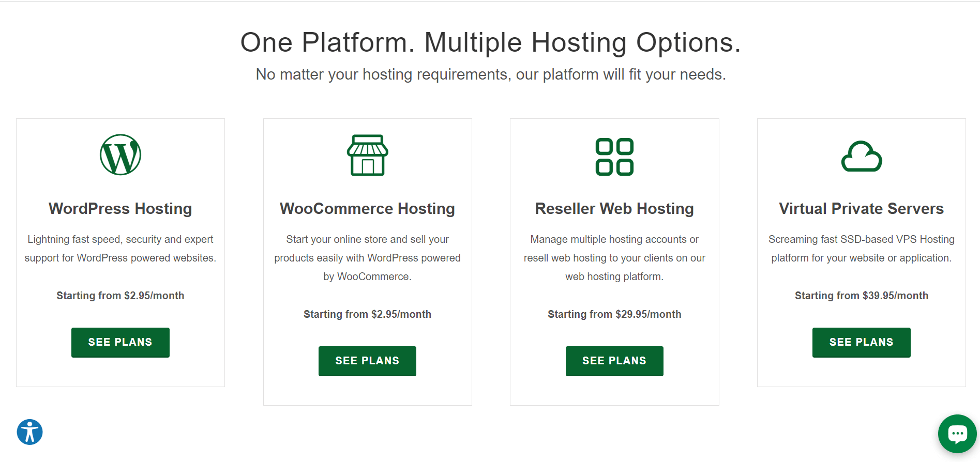Open the live chat bubble

pyautogui.click(x=957, y=434)
